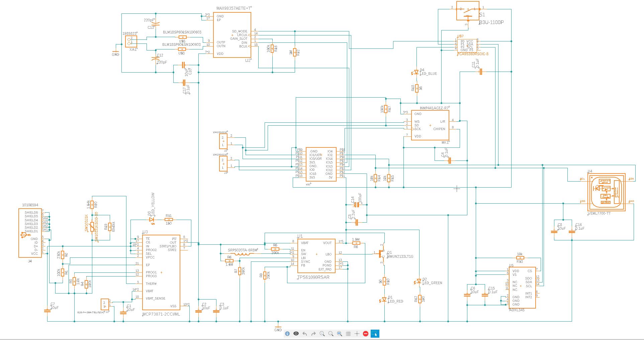Select the TPS61090RSAR part label
Viewport: 644px width, 340px height.
click(313, 277)
